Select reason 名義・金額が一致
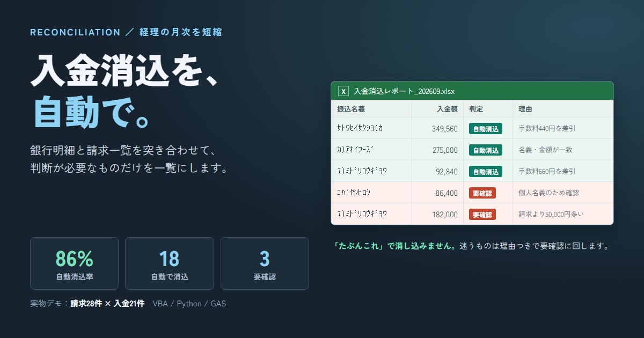Screen dimensions: 644x338 (x=545, y=150)
